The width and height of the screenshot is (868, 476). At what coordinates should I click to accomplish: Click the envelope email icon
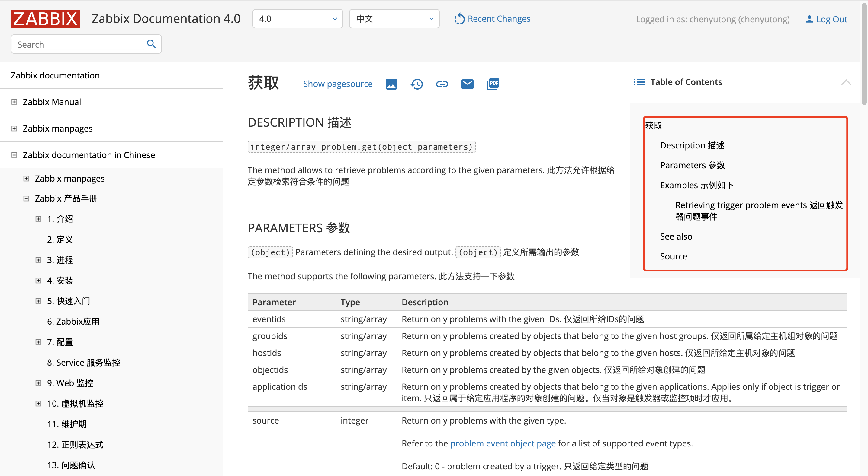click(467, 84)
